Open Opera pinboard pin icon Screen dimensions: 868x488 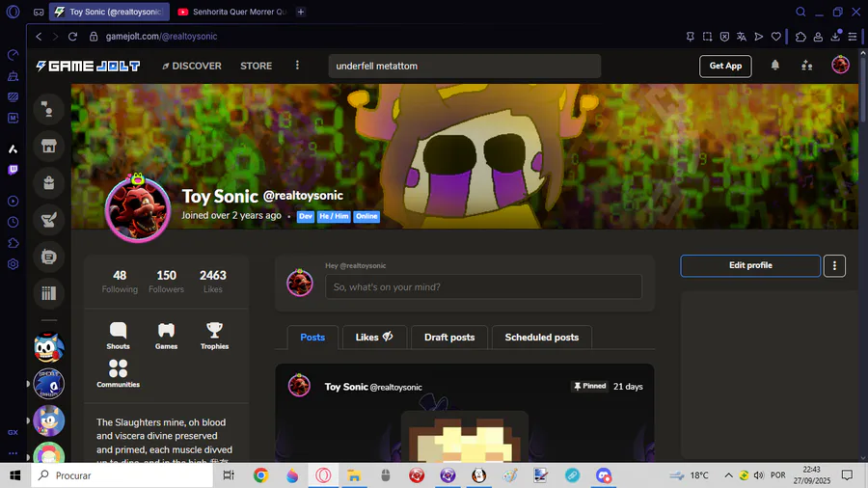pyautogui.click(x=691, y=37)
